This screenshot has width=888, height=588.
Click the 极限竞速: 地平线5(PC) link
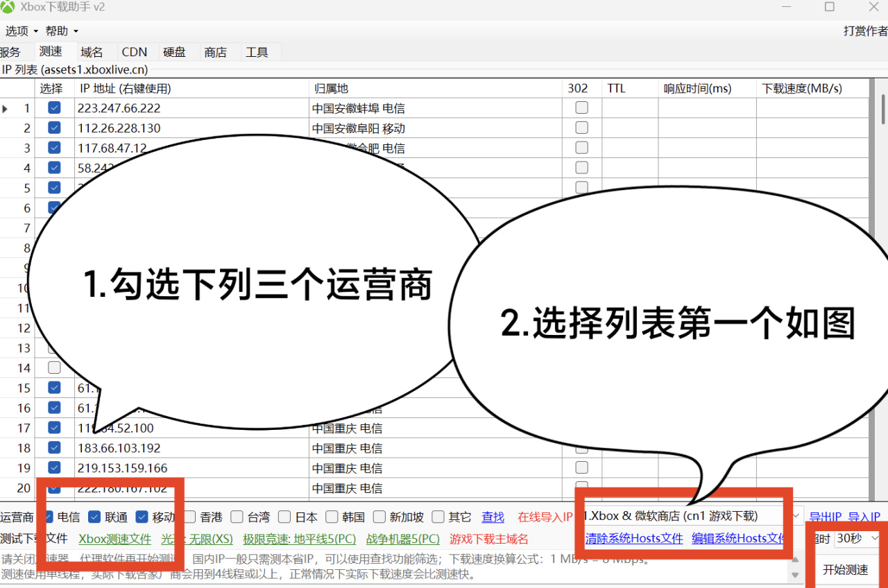tap(299, 539)
